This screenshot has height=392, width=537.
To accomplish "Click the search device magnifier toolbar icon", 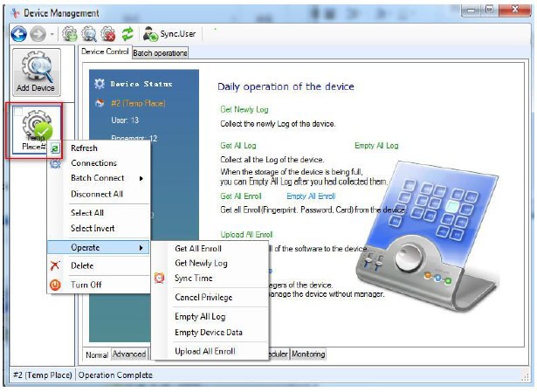I will (89, 34).
